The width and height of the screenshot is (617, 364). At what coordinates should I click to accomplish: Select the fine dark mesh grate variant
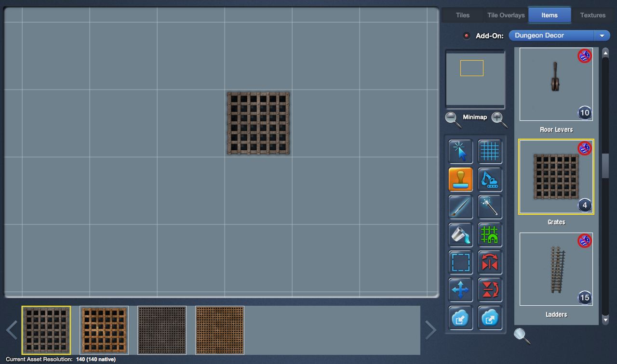point(162,330)
